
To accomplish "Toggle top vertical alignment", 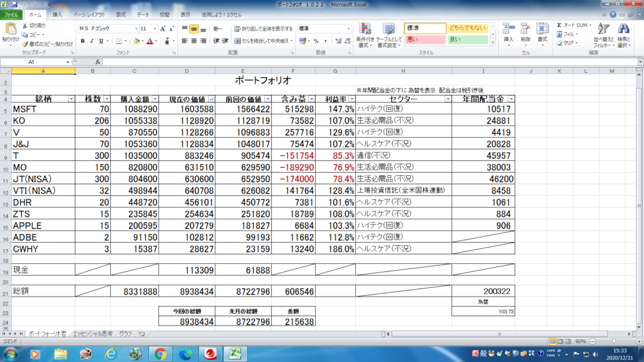I will pyautogui.click(x=184, y=29).
